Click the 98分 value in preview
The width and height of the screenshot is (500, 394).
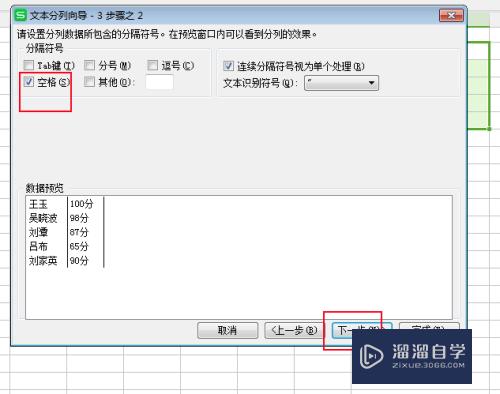79,218
